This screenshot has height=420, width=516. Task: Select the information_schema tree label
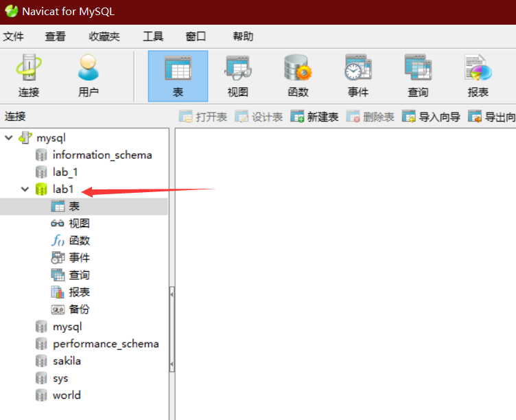pyautogui.click(x=102, y=154)
